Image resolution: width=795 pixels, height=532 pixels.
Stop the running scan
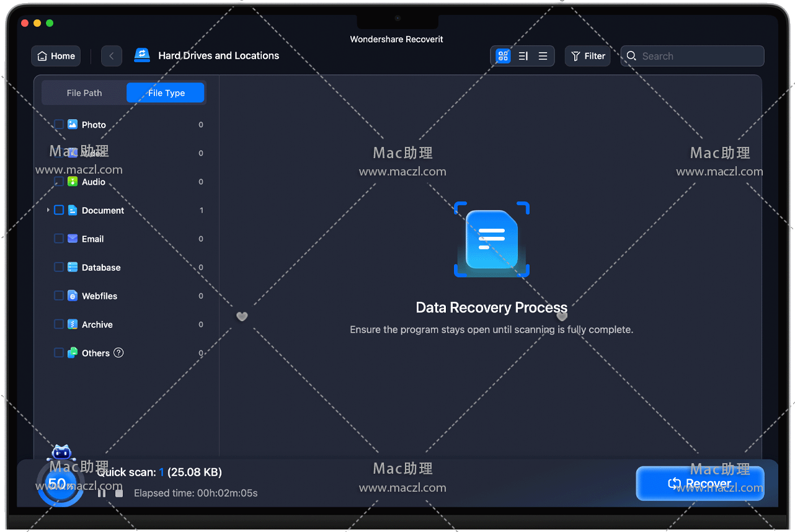click(119, 493)
